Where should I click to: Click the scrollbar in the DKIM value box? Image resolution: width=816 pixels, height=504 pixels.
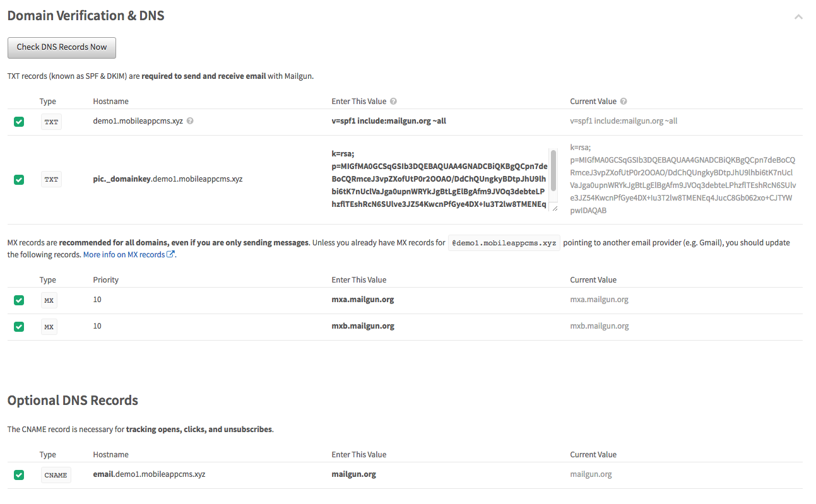click(x=553, y=170)
